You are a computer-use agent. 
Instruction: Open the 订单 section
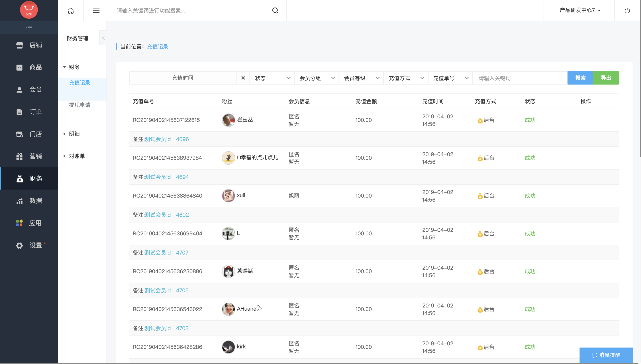29,112
